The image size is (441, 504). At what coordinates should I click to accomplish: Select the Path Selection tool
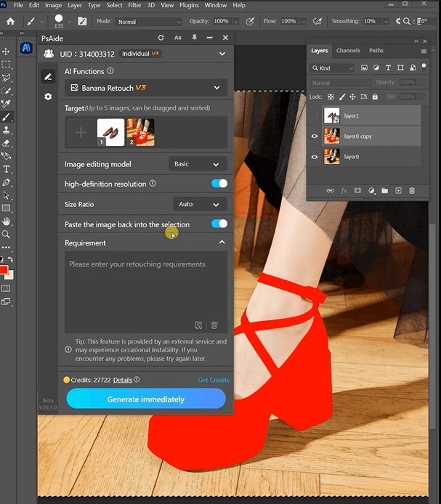click(x=6, y=195)
